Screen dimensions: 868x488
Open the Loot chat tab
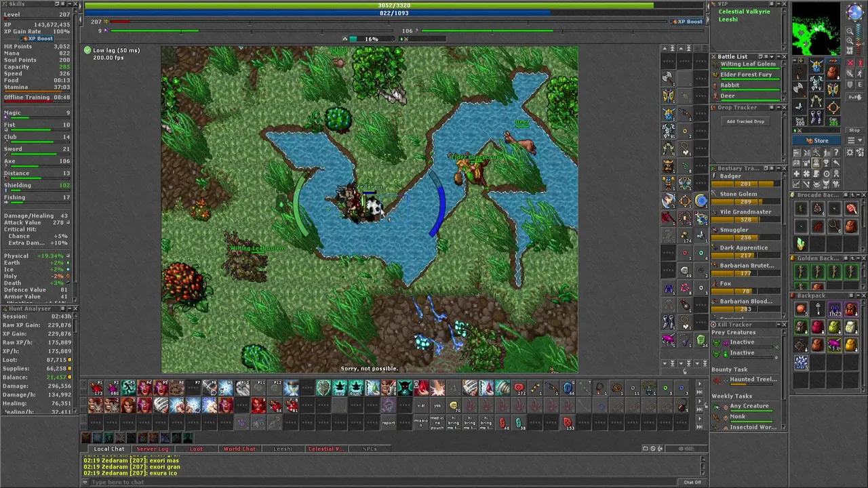click(196, 449)
